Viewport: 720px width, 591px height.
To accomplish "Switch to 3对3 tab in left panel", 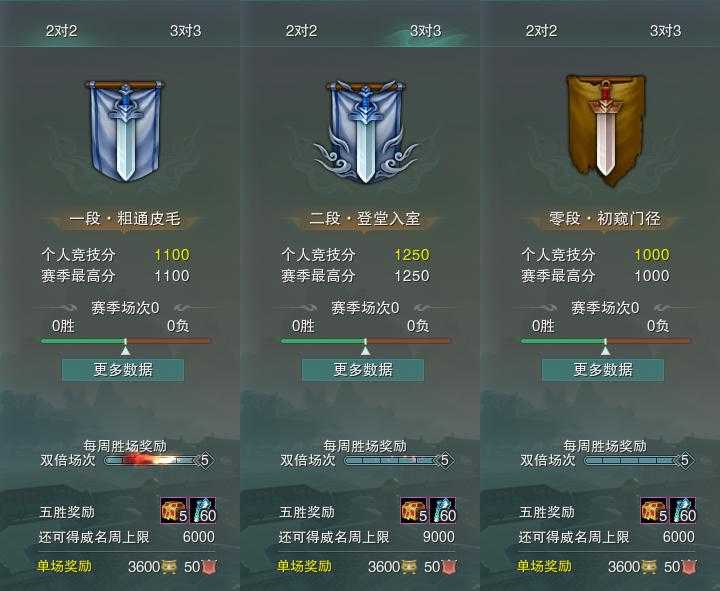I will click(x=186, y=31).
